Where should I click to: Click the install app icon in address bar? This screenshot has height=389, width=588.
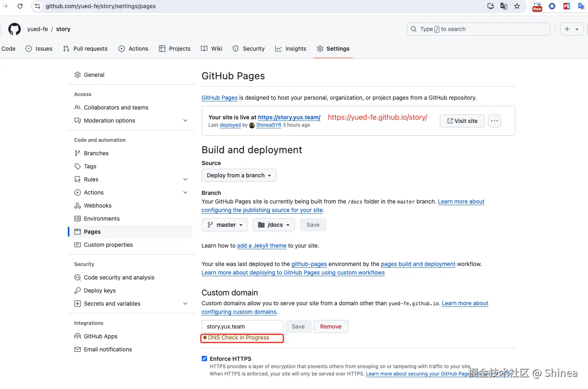click(x=491, y=6)
